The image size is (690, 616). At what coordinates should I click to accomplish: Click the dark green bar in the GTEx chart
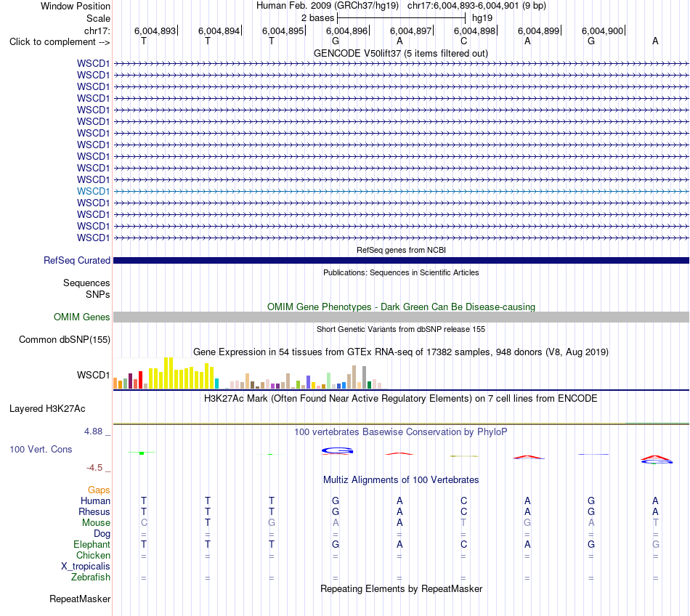(x=369, y=385)
